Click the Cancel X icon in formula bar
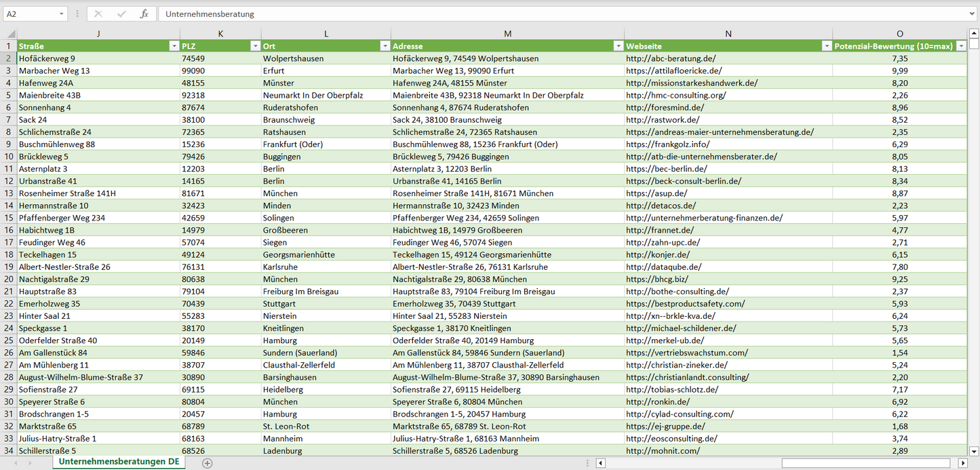 point(98,14)
